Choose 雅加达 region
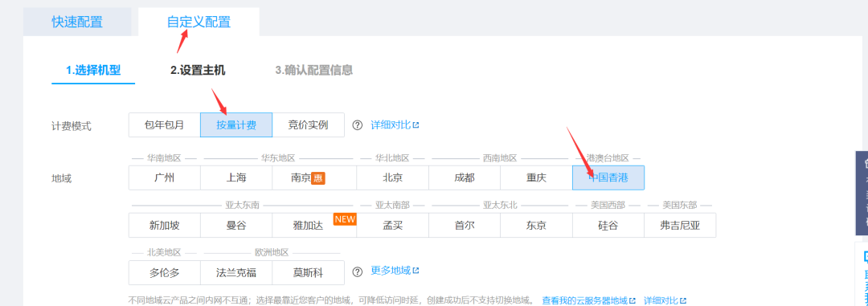Viewport: 868px width, 306px height. pos(314,225)
